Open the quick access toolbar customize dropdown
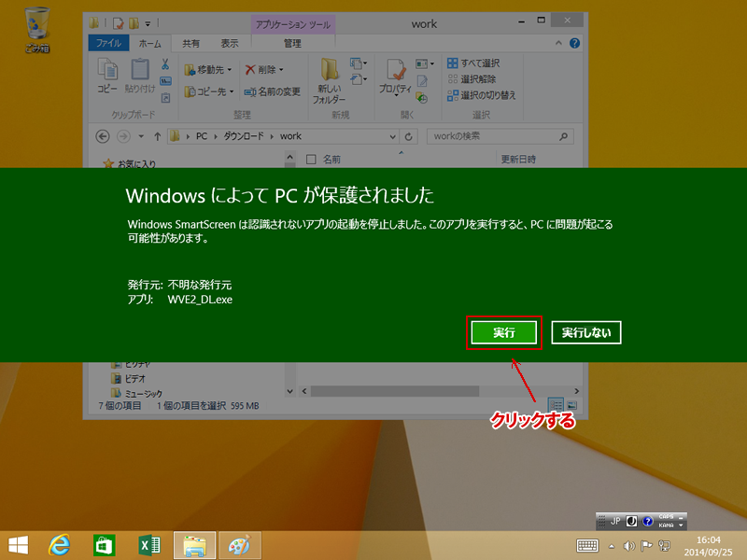 pyautogui.click(x=148, y=23)
